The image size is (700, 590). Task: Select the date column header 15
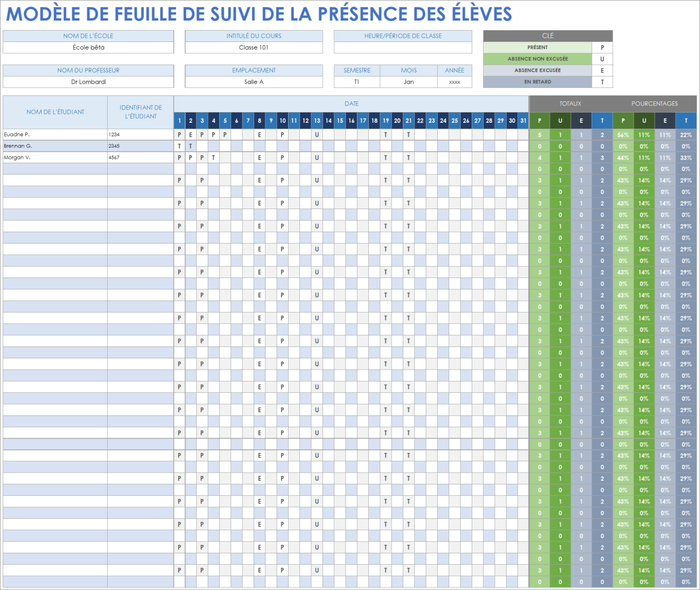pyautogui.click(x=340, y=121)
